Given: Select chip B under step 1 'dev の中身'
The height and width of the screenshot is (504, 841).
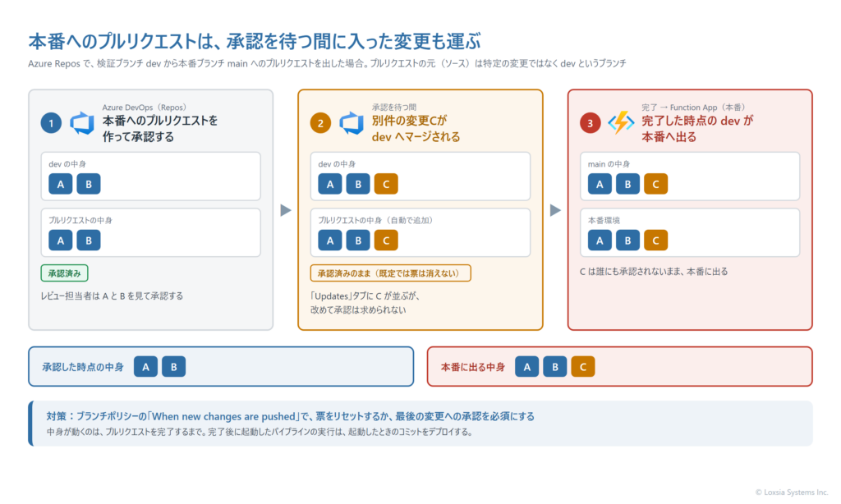Looking at the screenshot, I should [x=89, y=184].
